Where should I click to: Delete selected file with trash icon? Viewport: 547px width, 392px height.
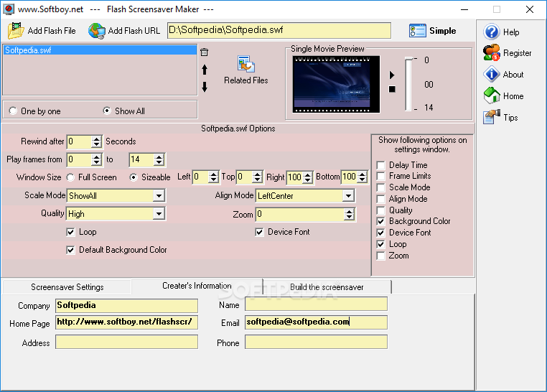coord(205,52)
